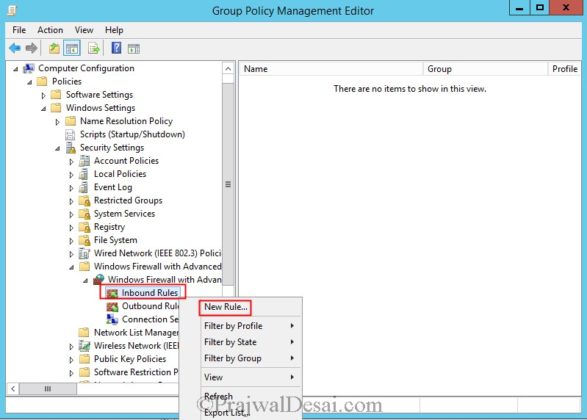Image resolution: width=587 pixels, height=420 pixels.
Task: Expand the Name Resolution Policy node
Action: [x=57, y=122]
